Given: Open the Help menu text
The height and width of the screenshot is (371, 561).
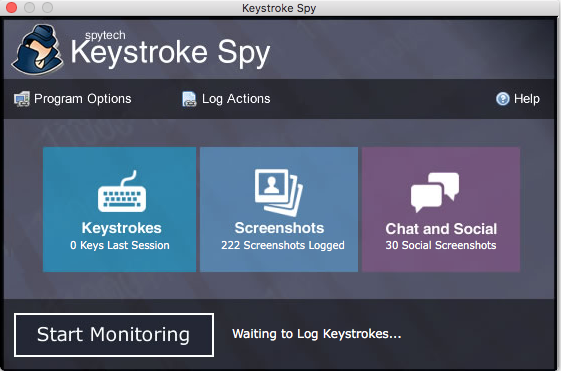Looking at the screenshot, I should [x=527, y=98].
